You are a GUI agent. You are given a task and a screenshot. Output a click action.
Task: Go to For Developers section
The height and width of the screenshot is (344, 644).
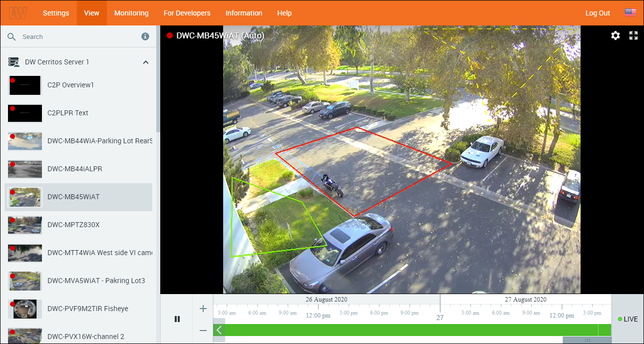187,13
